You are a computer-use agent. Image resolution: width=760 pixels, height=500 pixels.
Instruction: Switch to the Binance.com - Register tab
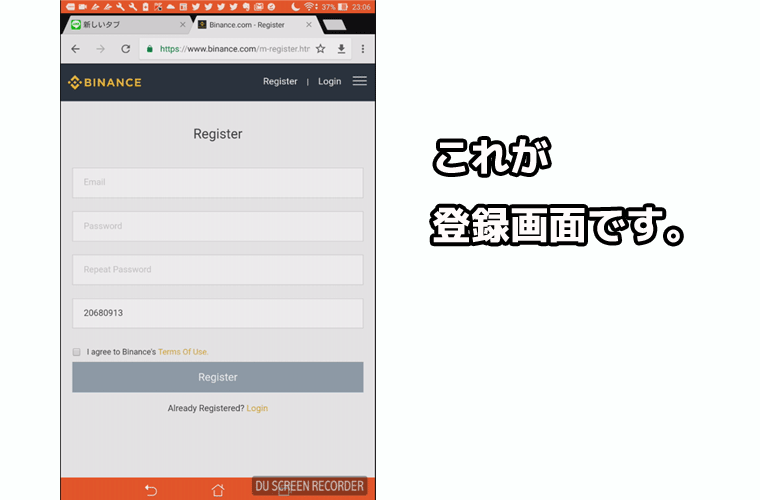tap(255, 24)
